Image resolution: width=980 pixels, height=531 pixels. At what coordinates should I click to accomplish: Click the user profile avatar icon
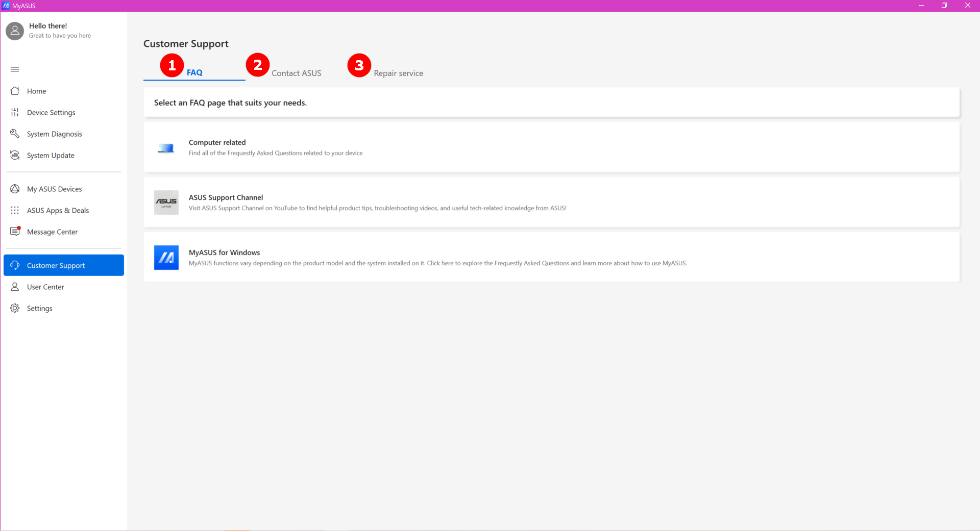click(x=15, y=31)
